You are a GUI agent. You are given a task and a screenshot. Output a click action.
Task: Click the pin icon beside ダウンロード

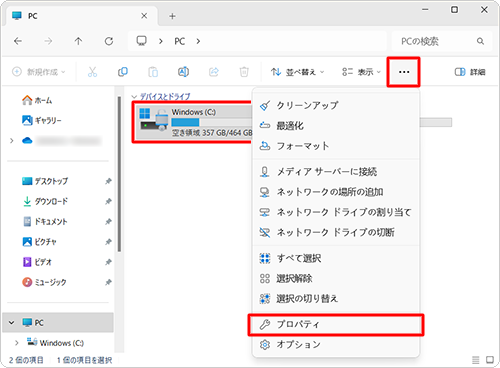[108, 201]
